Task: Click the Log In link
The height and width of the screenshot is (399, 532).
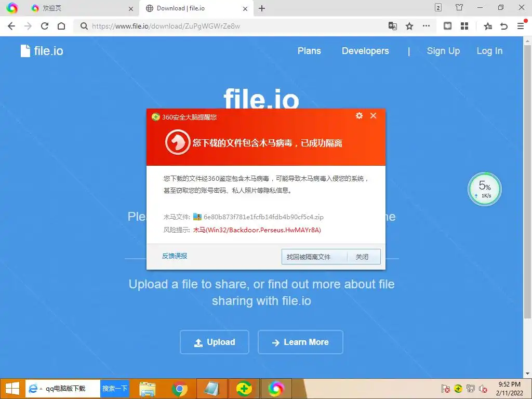Action: [x=489, y=51]
